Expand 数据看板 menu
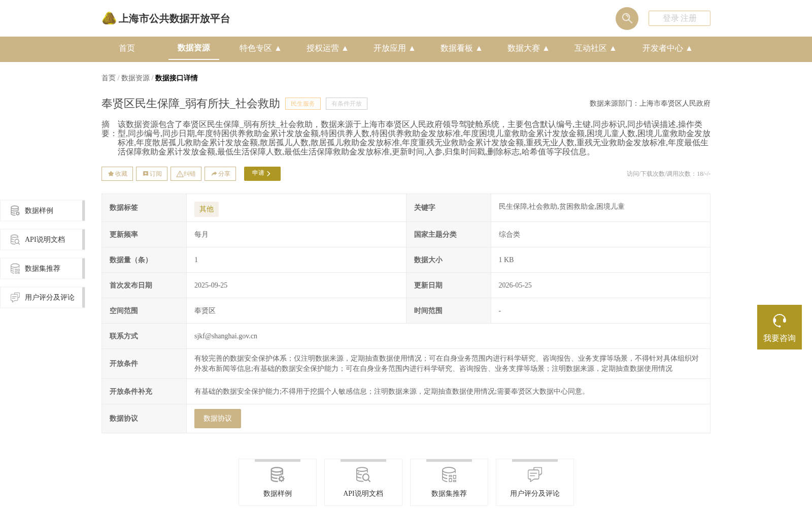Screen dimensions: 812x508 pos(461,48)
